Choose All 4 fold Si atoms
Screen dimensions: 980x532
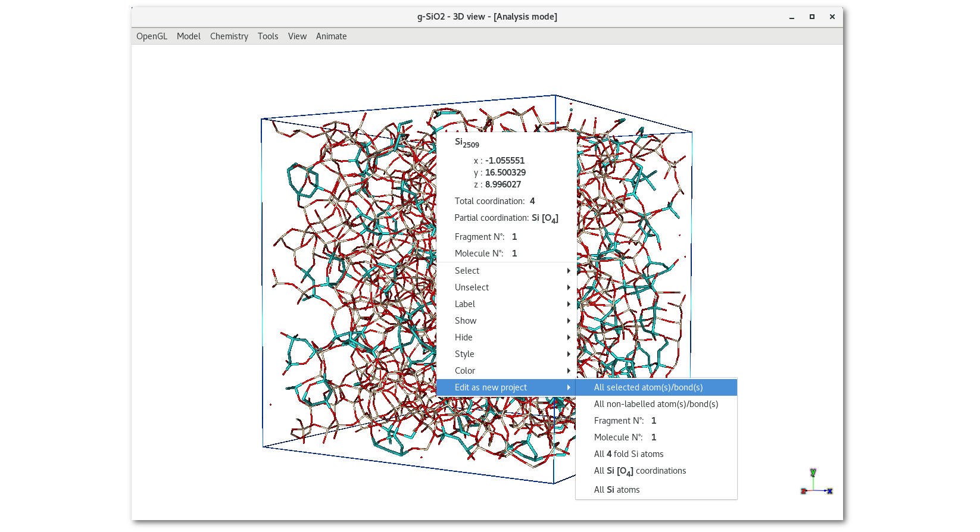click(628, 454)
